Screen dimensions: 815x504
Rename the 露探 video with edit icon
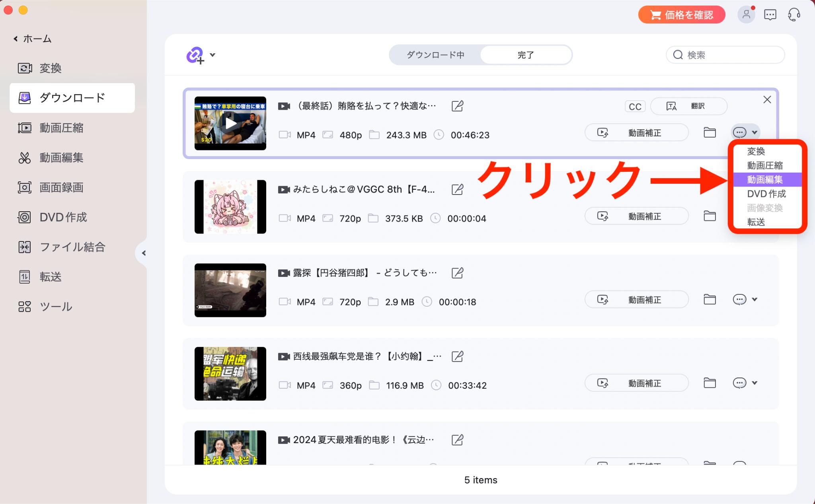pos(457,273)
